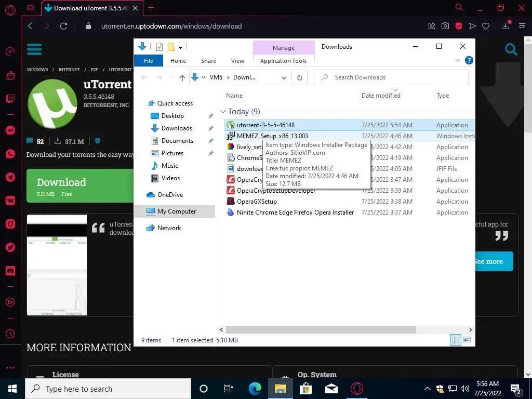The height and width of the screenshot is (399, 532).
Task: Open Instagram in the Opera sidebar
Action: pos(10,224)
